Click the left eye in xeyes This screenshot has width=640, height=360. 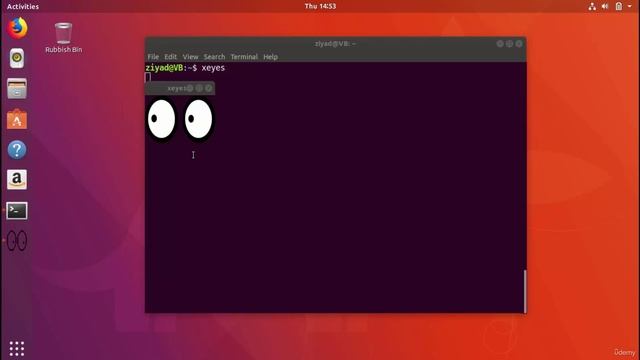[x=162, y=119]
